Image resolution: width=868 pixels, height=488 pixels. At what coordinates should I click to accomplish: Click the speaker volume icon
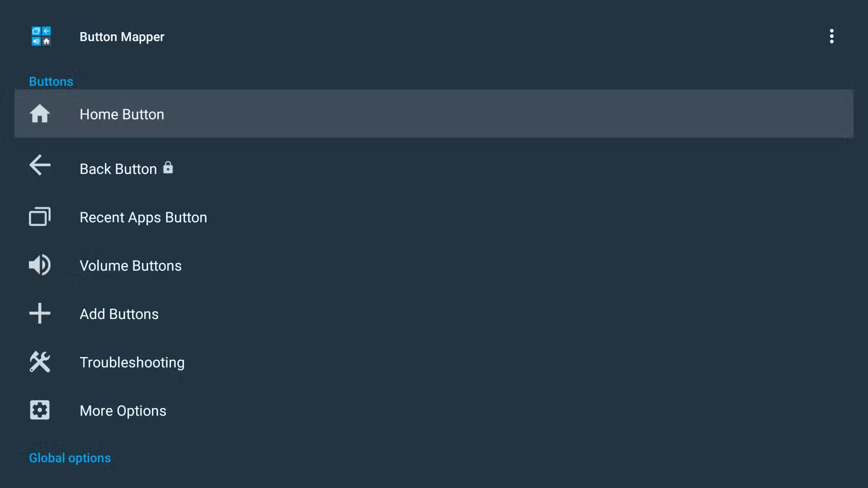39,265
